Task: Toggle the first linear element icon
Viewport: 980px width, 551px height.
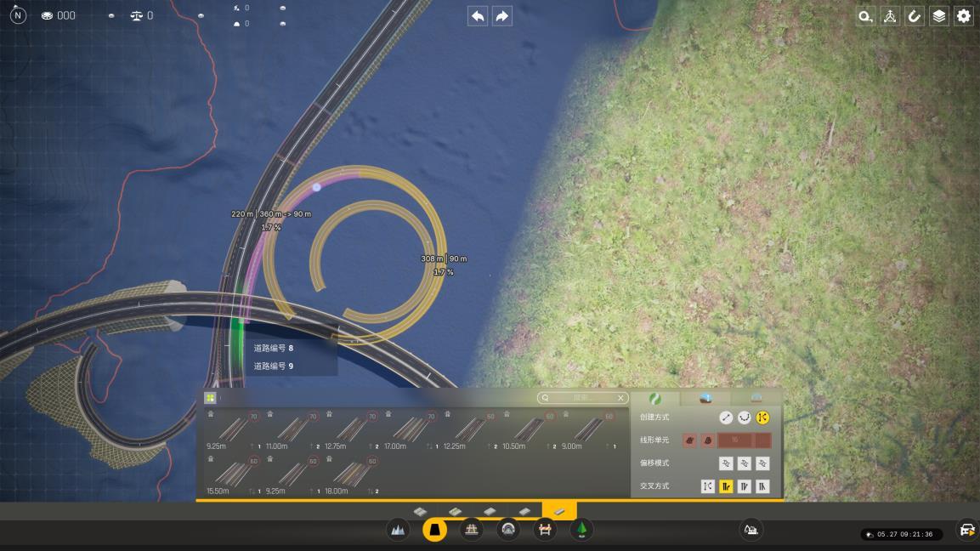Action: [x=689, y=440]
